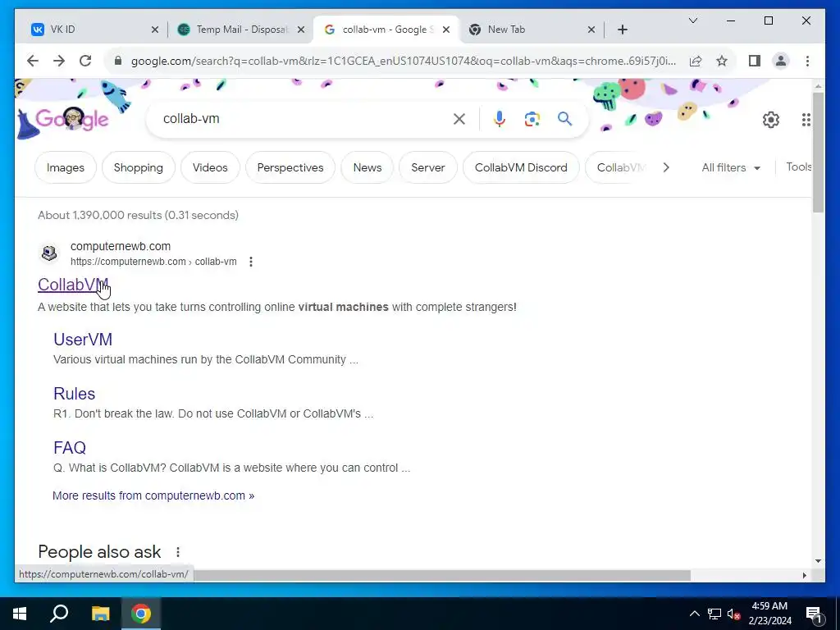
Task: Open More results from computernewb.com
Action: (153, 495)
